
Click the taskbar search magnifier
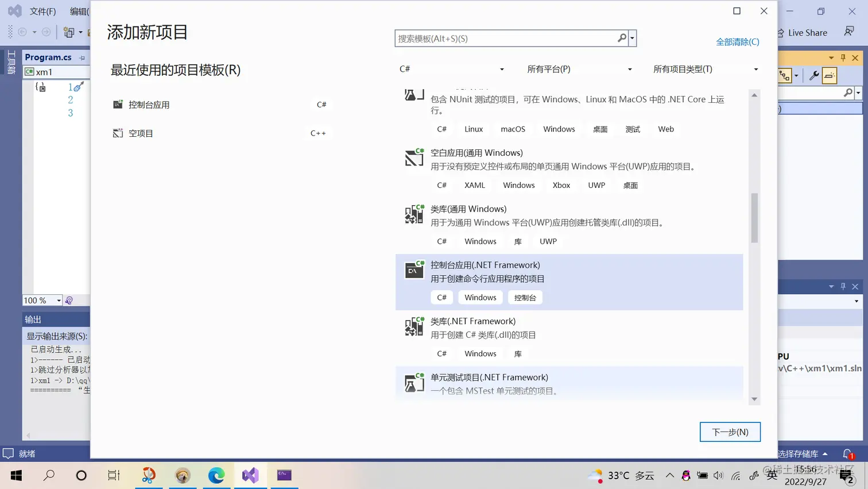tap(49, 475)
